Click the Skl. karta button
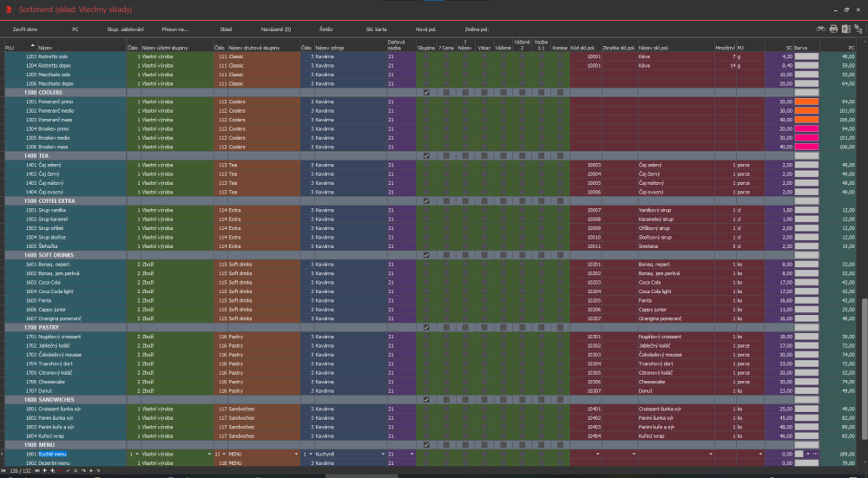 [377, 29]
